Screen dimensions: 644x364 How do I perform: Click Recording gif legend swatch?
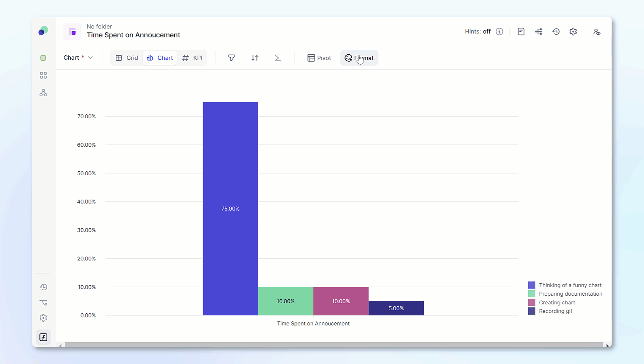coord(532,311)
